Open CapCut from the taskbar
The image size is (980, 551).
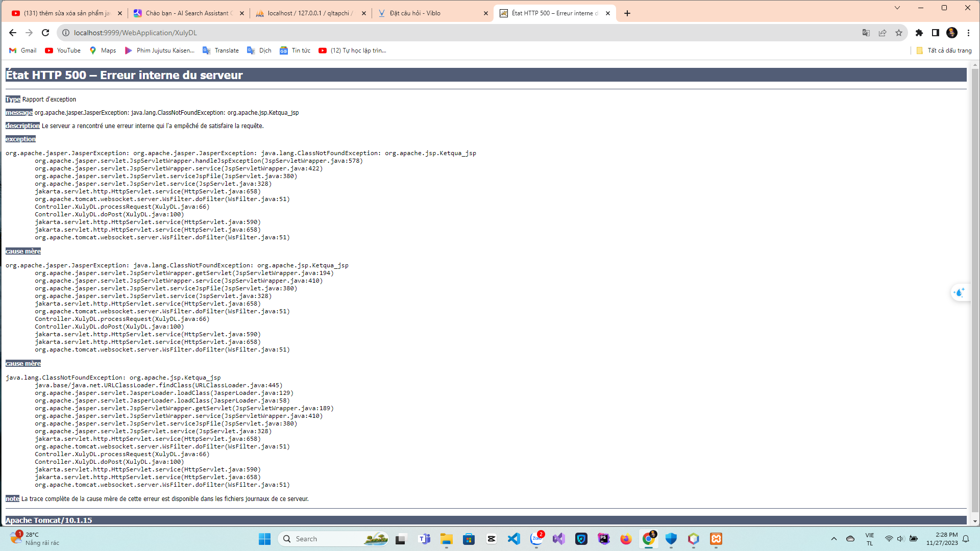pyautogui.click(x=492, y=539)
